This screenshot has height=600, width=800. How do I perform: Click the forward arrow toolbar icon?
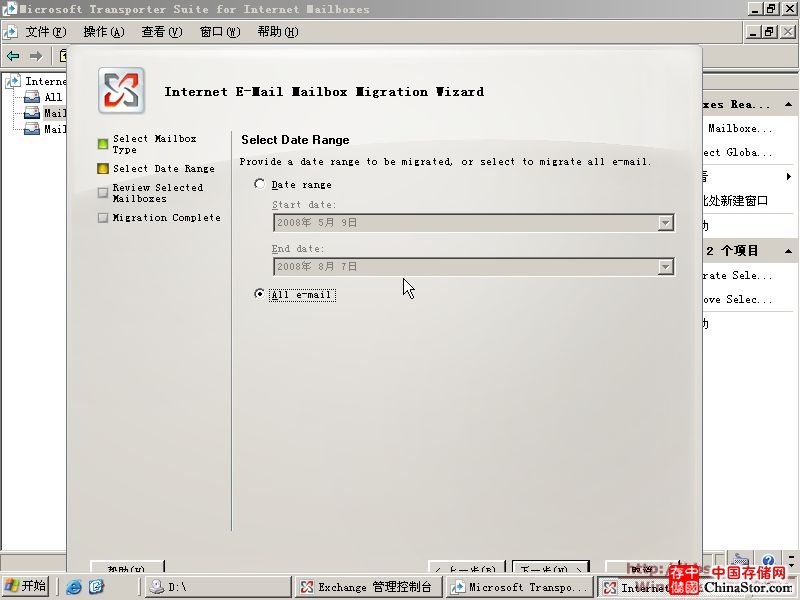coord(36,56)
